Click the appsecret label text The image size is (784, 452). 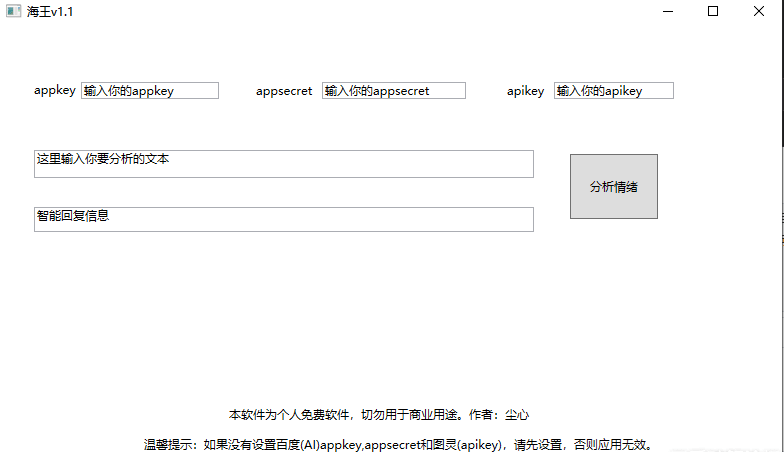284,91
